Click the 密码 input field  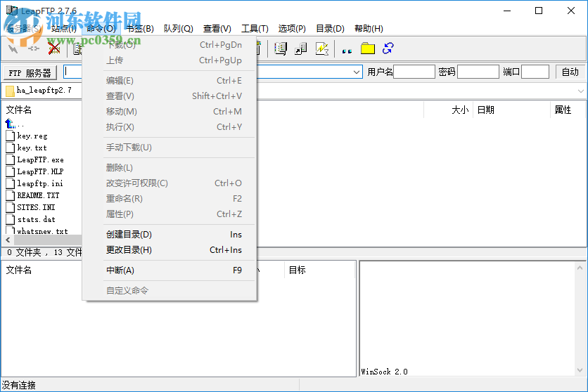478,72
